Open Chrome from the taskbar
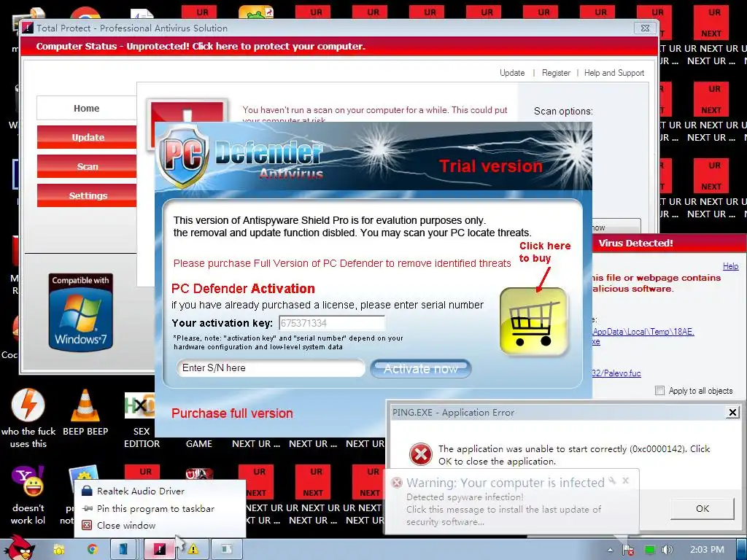Screen dimensions: 747x560 (92, 550)
